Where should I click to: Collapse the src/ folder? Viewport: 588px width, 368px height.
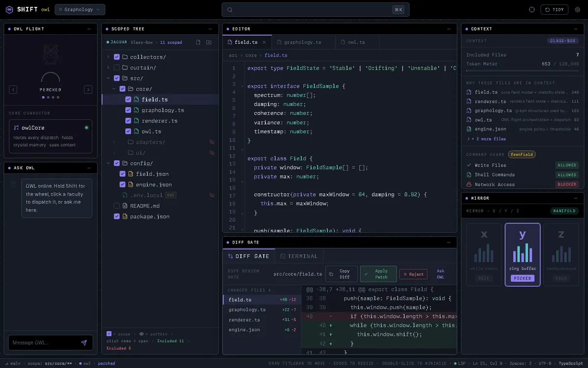pos(108,78)
